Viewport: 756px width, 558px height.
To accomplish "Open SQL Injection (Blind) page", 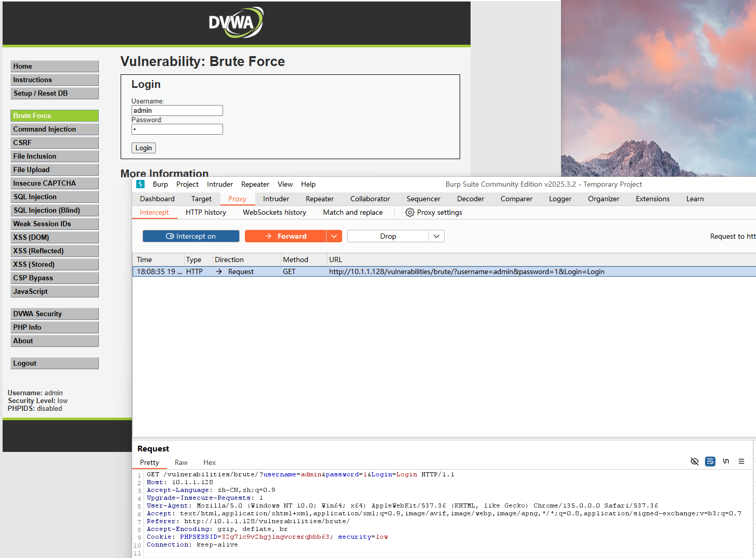I will tap(55, 210).
